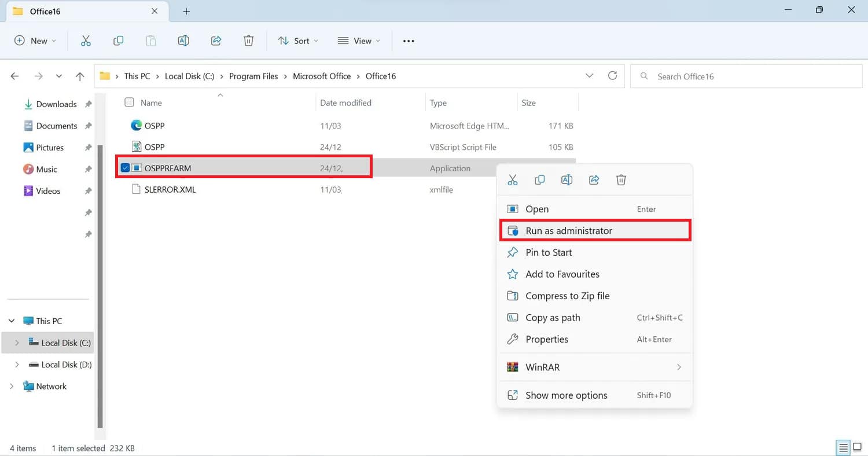
Task: Select Show more options in the context menu
Action: tap(566, 395)
